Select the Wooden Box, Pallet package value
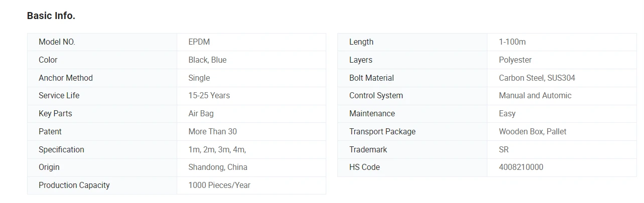 (x=532, y=131)
